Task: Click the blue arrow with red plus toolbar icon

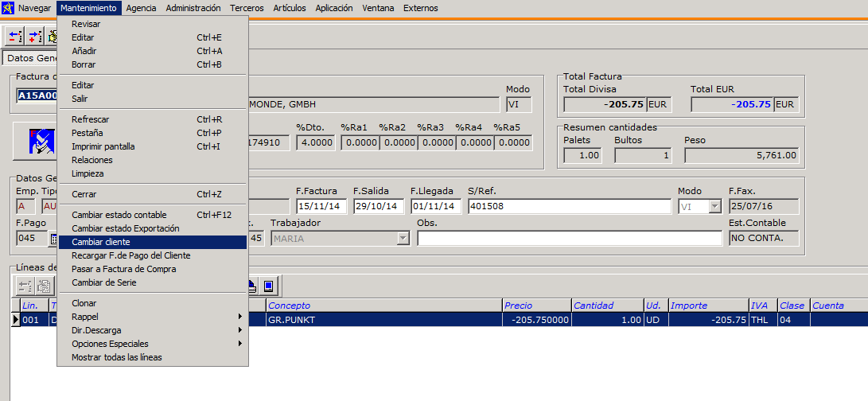Action: (x=35, y=37)
